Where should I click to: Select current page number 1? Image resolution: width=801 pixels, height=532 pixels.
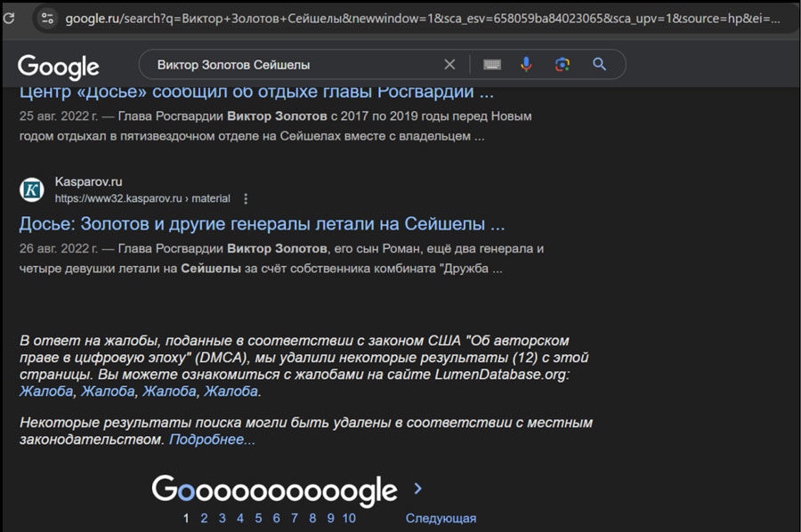(186, 519)
